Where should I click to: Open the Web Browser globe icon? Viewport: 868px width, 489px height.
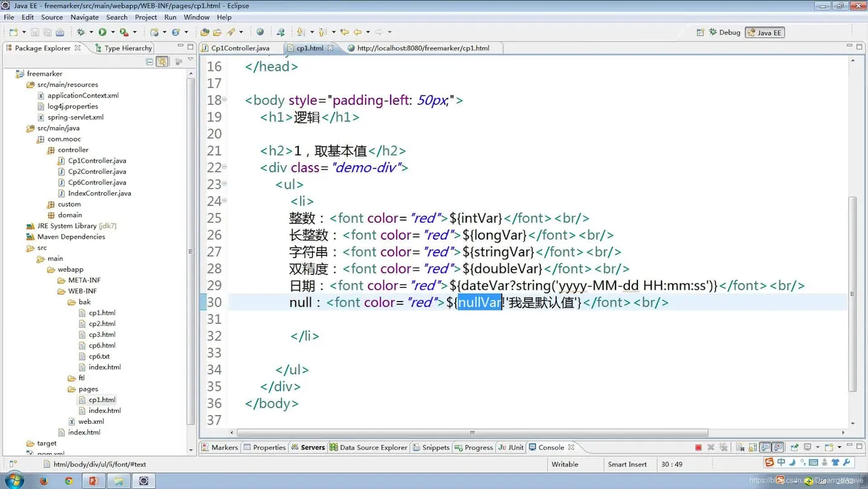[260, 32]
